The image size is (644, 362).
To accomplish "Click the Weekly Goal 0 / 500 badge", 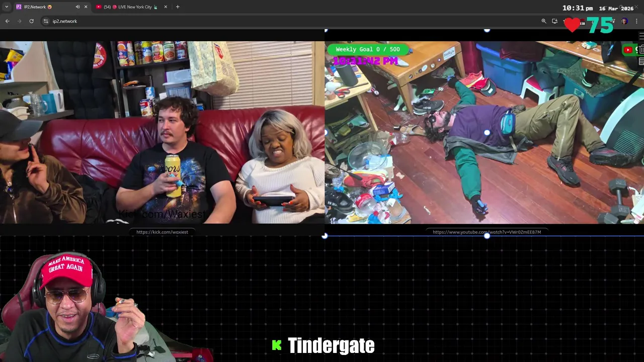I will click(368, 49).
